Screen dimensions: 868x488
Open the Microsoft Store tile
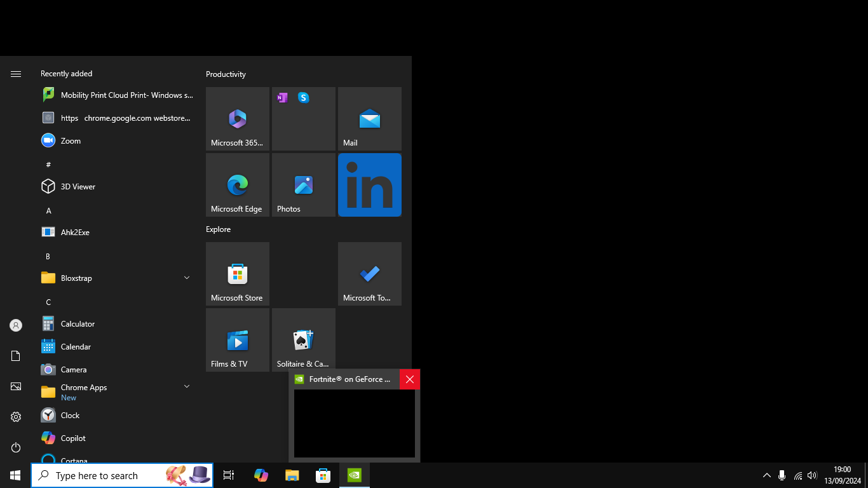click(238, 274)
